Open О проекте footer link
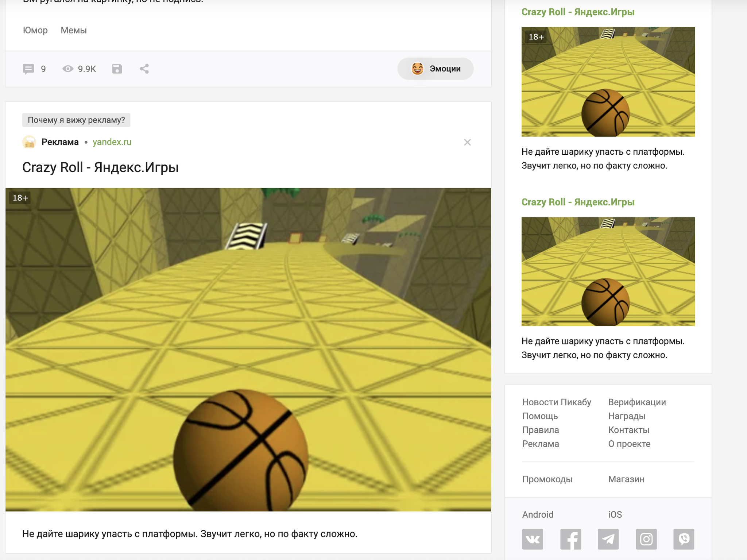This screenshot has height=560, width=747. tap(629, 444)
